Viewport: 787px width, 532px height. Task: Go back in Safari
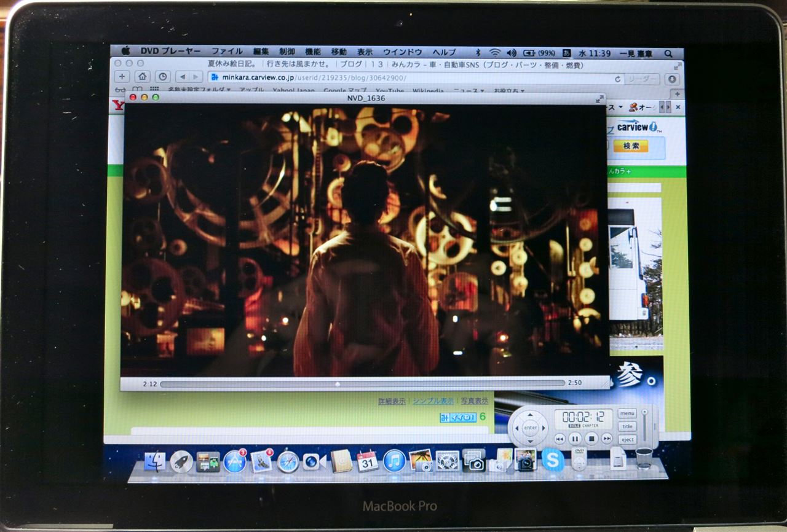coord(182,77)
